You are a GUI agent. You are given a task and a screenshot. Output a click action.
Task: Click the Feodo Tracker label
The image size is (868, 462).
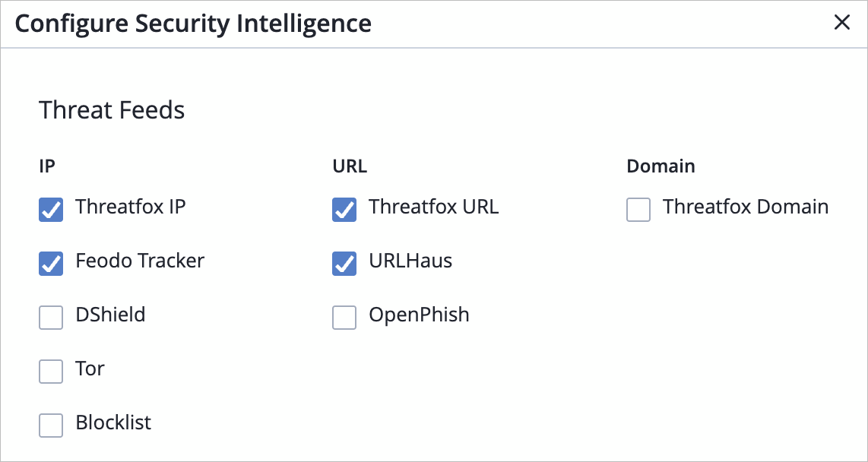[x=140, y=261]
